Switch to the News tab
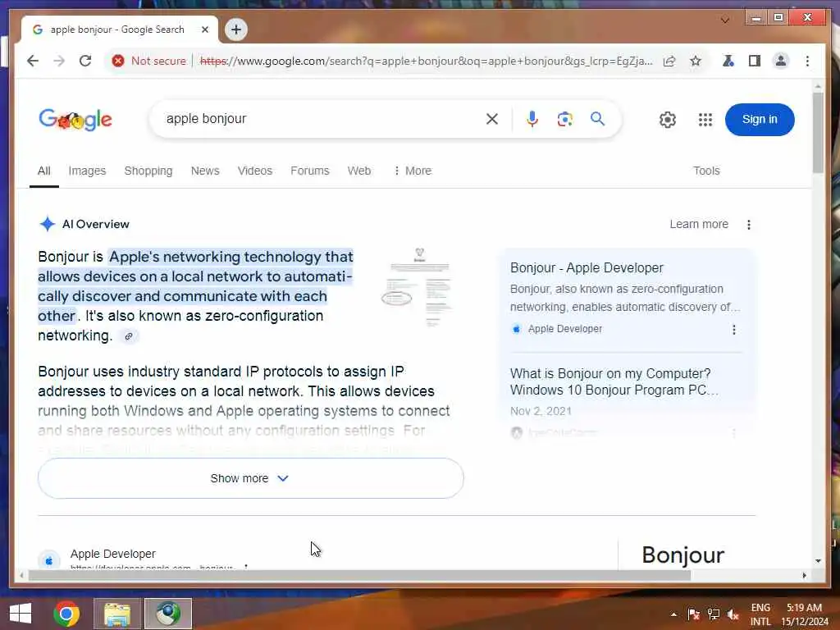Viewport: 840px width, 630px height. [205, 171]
